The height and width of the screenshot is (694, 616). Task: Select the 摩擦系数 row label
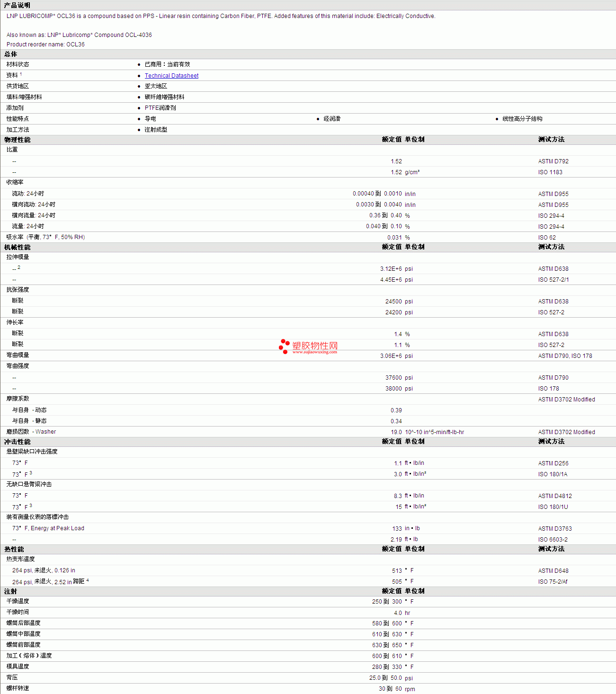18,399
